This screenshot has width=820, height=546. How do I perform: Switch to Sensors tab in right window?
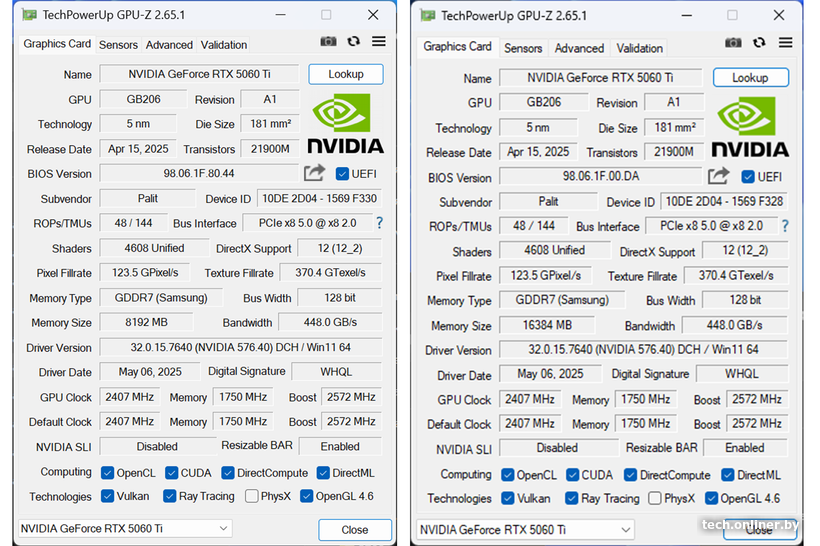(523, 48)
